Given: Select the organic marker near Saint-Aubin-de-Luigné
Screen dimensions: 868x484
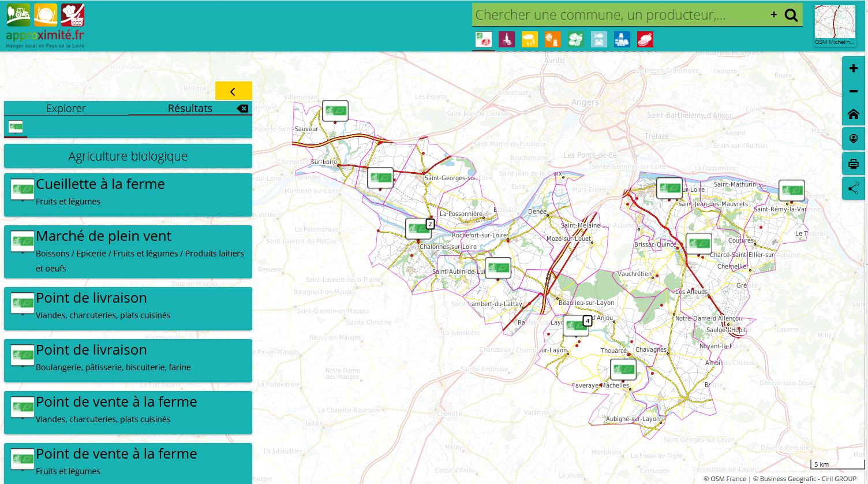Looking at the screenshot, I should (x=498, y=268).
